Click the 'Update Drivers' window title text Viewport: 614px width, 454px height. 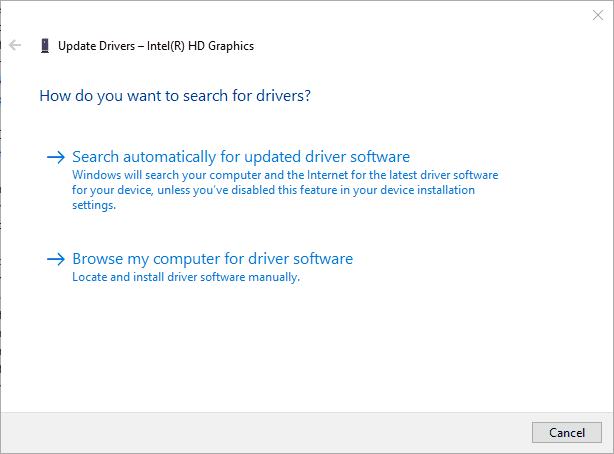(x=96, y=46)
